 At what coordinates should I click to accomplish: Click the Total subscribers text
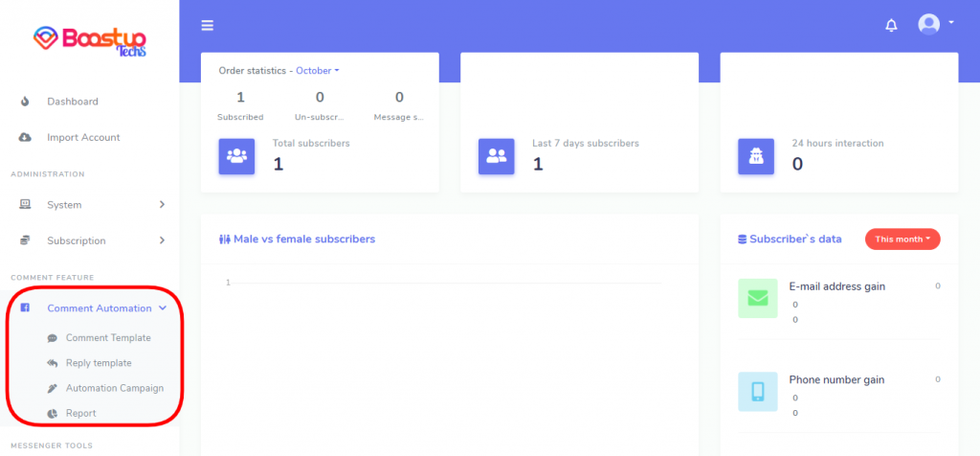click(311, 144)
